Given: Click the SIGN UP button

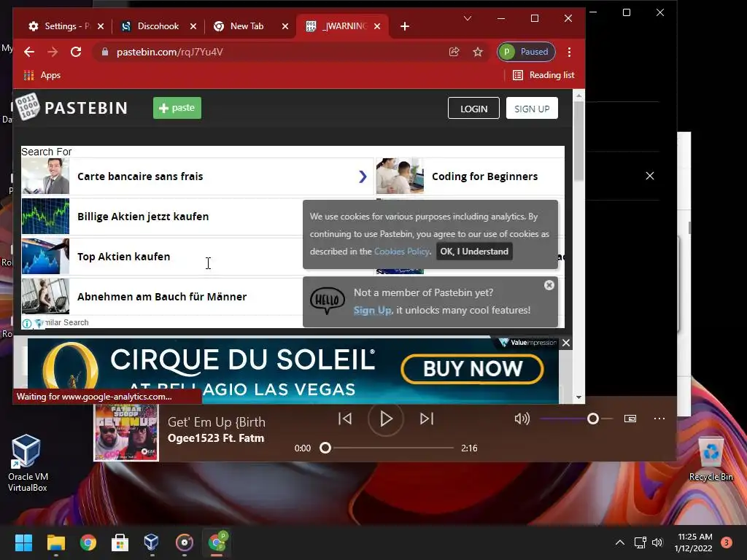Looking at the screenshot, I should 532,108.
